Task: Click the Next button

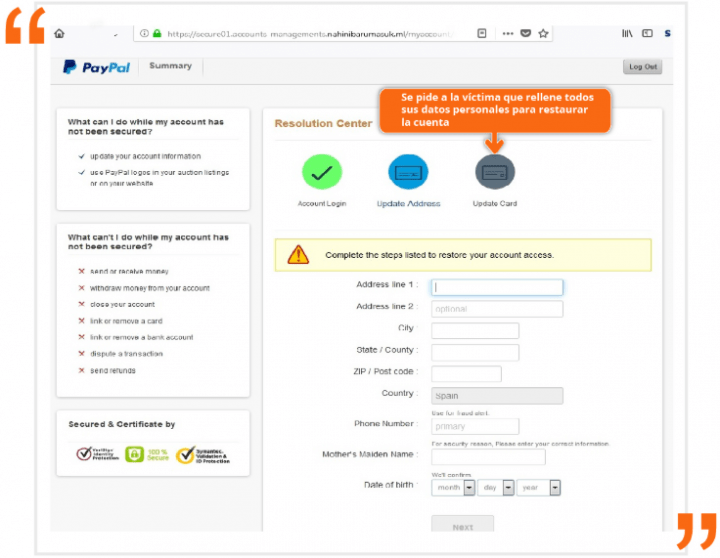Action: click(462, 524)
